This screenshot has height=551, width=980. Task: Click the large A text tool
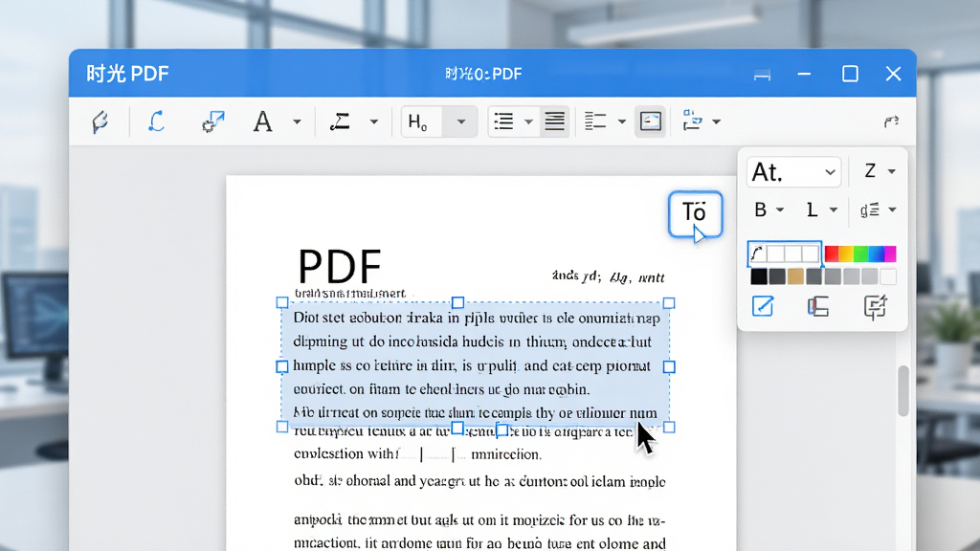click(x=262, y=121)
